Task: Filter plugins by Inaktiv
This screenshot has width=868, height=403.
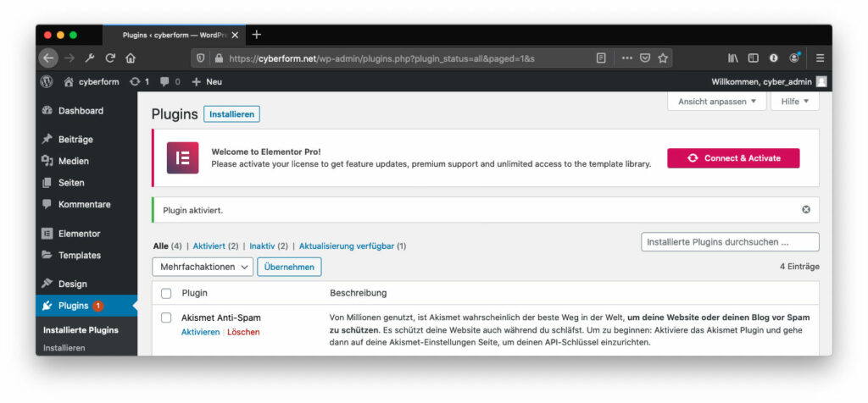Action: (263, 246)
